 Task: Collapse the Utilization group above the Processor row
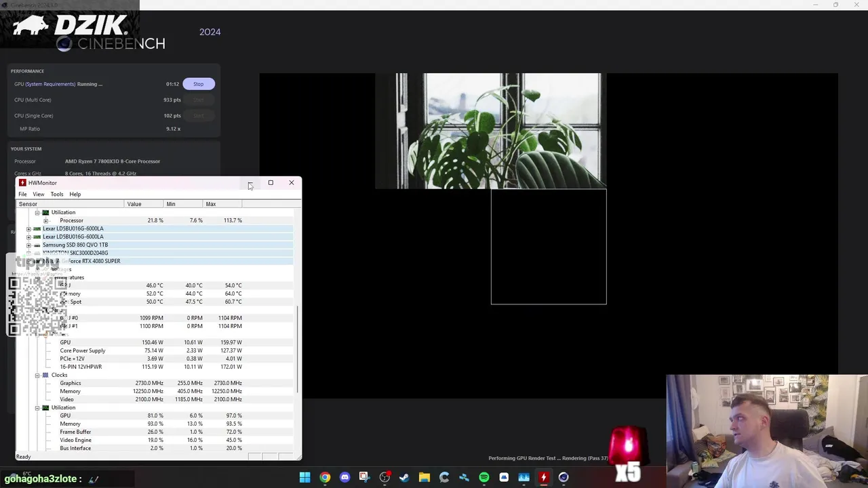point(37,212)
